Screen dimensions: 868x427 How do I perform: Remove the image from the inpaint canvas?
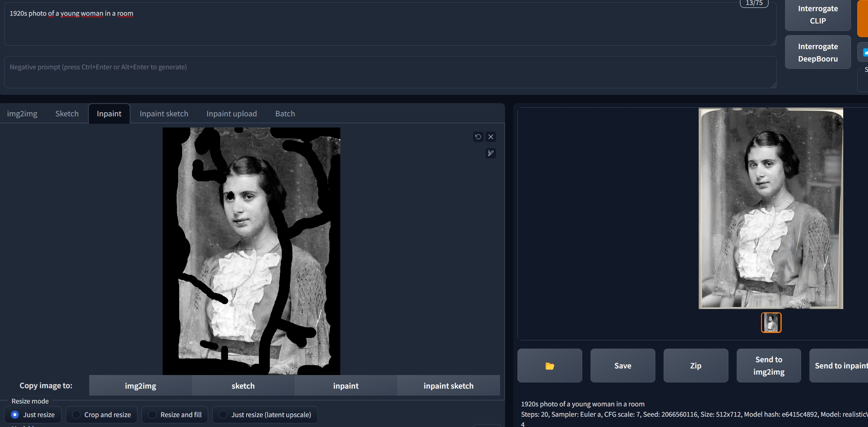pos(491,137)
